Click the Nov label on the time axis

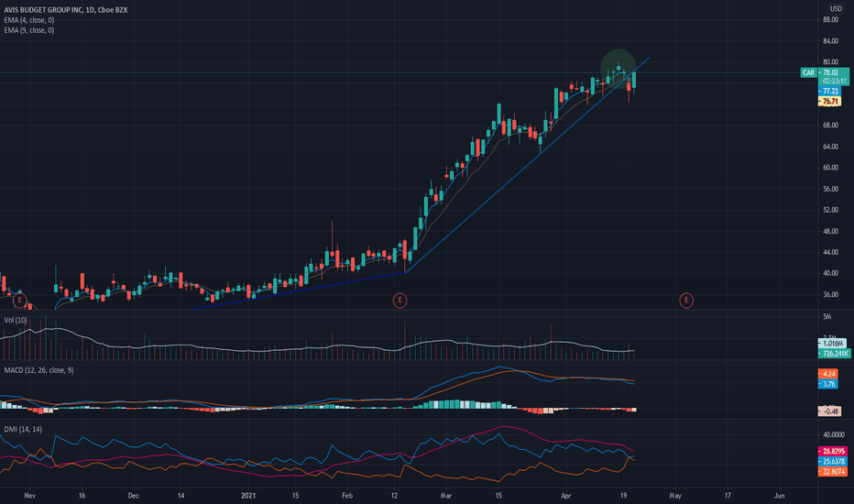(x=30, y=495)
